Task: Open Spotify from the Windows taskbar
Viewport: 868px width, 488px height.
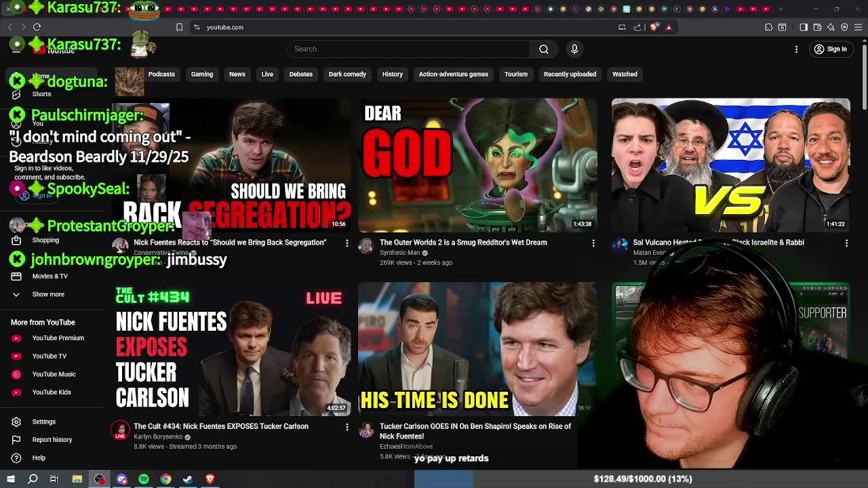Action: click(x=144, y=479)
